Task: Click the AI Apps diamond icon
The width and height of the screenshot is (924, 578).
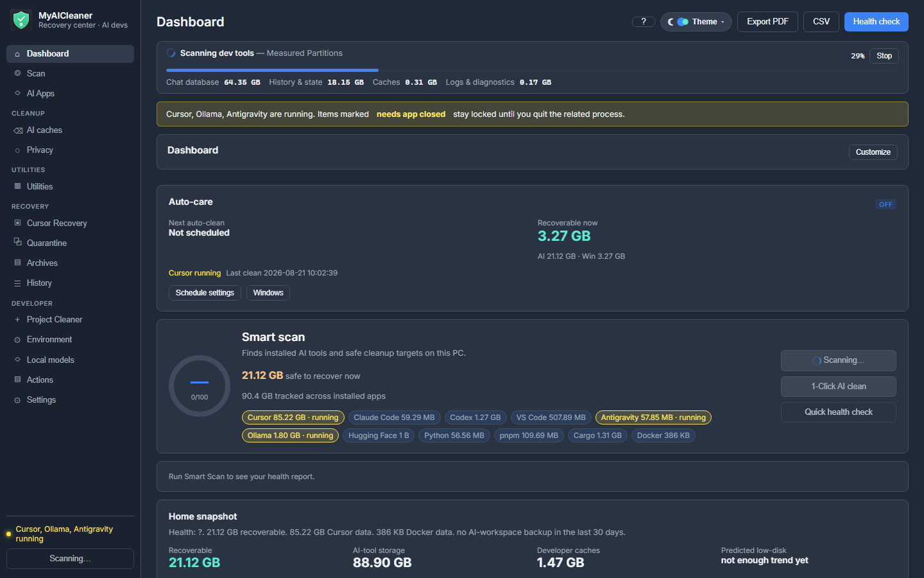Action: click(17, 93)
